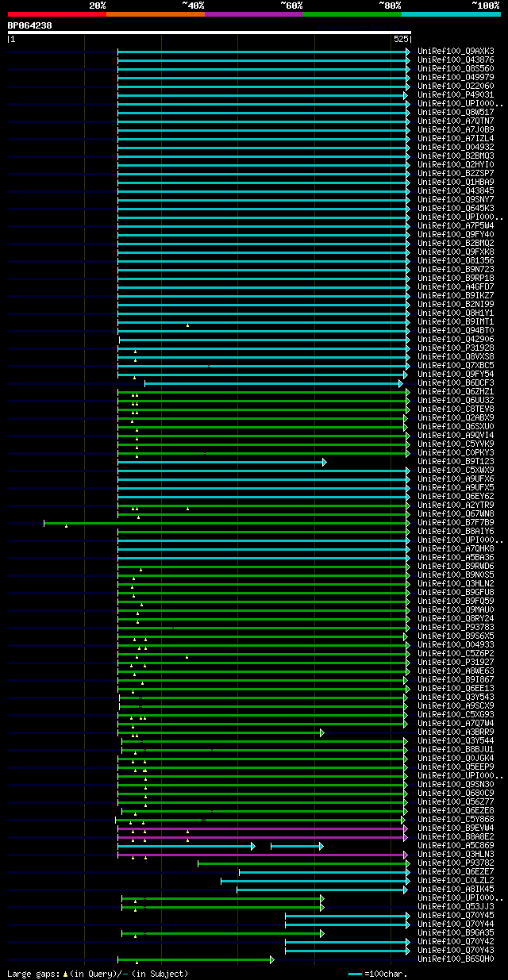Select the label UniRef100_A7IZL4

point(456,139)
